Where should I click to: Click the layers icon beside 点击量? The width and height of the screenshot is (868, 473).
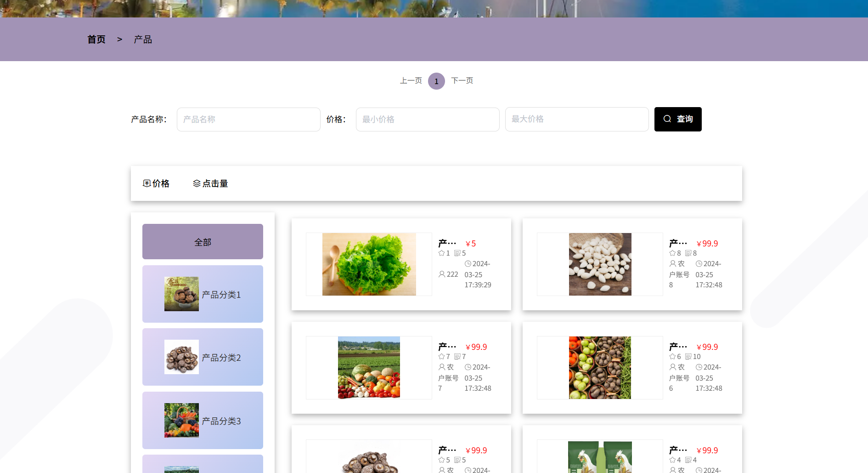coord(197,183)
